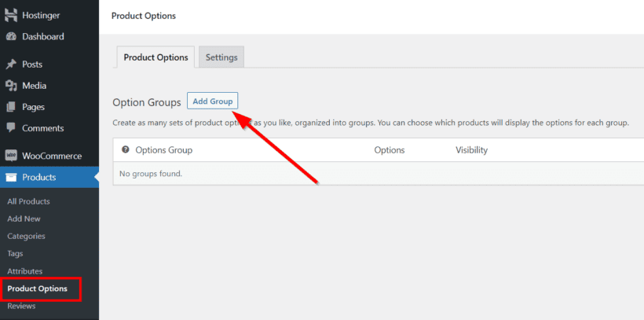Click the Option Groups heading
The image size is (644, 320).
[147, 102]
